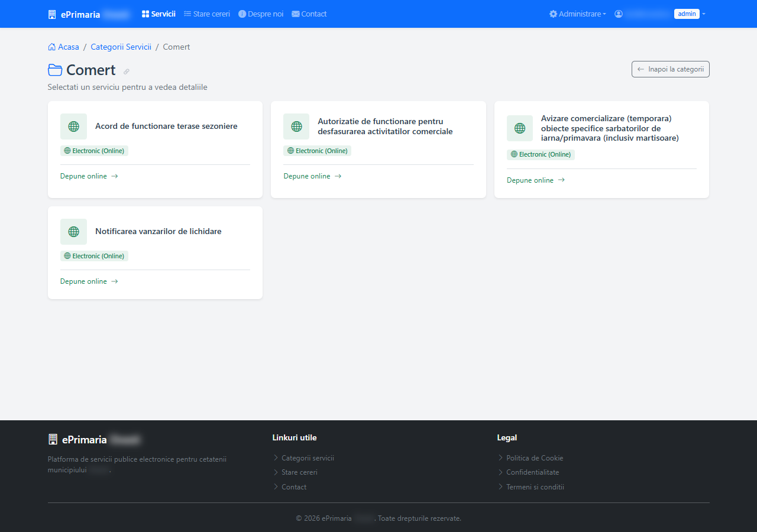Open Avizare comercializare (temporara) service title
Image resolution: width=757 pixels, height=532 pixels.
610,128
